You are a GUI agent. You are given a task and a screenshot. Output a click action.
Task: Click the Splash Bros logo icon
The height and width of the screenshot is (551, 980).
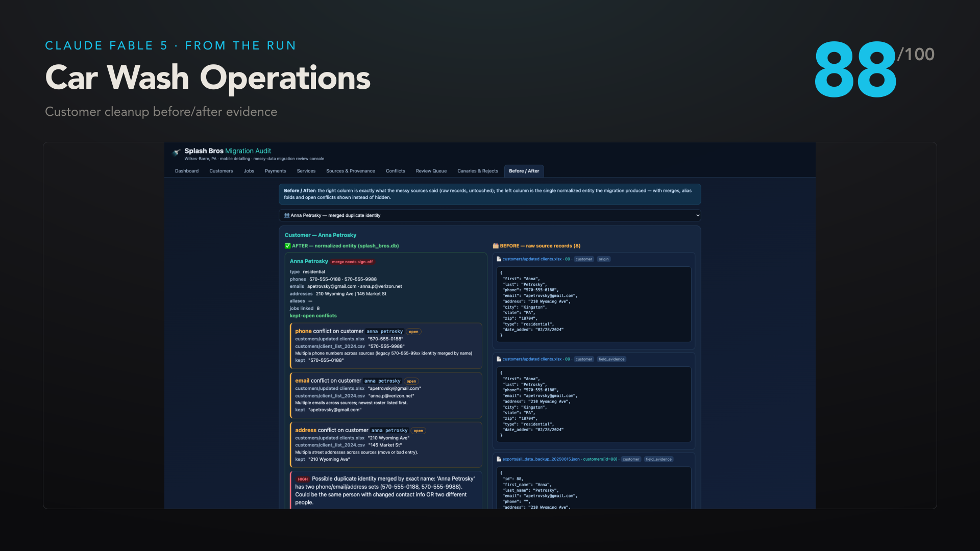(x=177, y=153)
